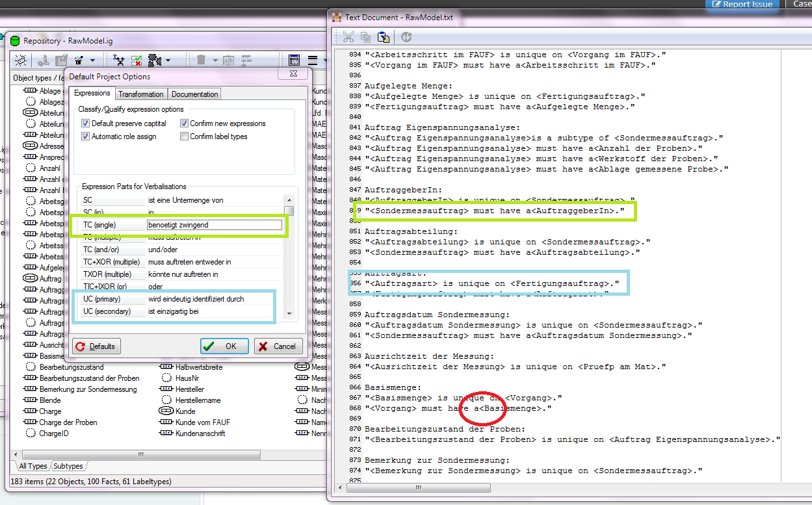Click the check/cross validation icon

click(137, 60)
